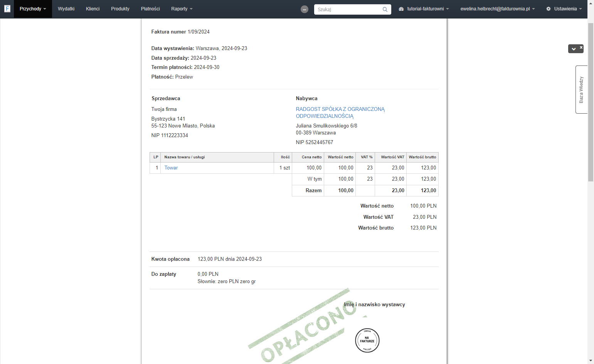Click '00-389 Warszawa' postal line
Image resolution: width=594 pixels, height=364 pixels.
[316, 133]
